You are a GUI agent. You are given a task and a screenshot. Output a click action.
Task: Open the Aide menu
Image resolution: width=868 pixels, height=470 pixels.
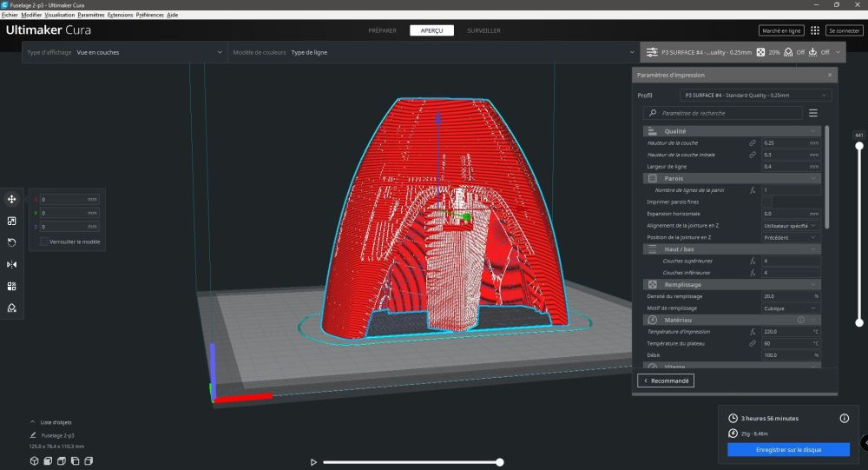(x=172, y=15)
